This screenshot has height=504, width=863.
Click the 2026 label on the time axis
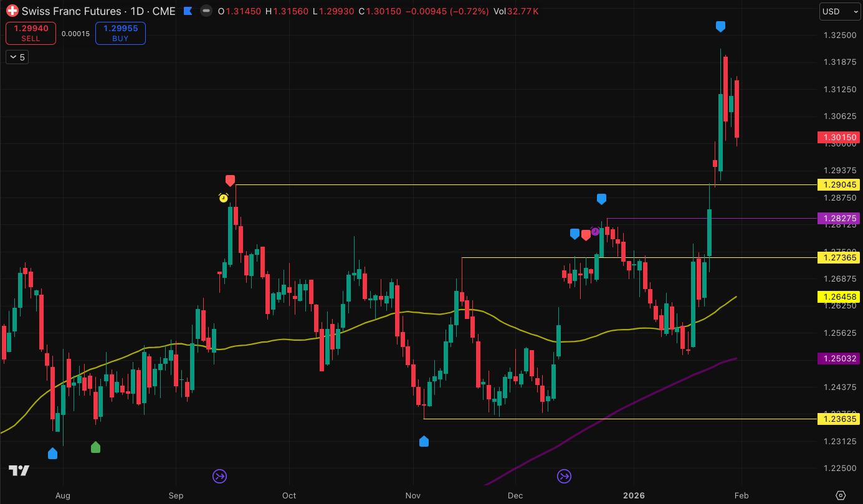pos(633,496)
